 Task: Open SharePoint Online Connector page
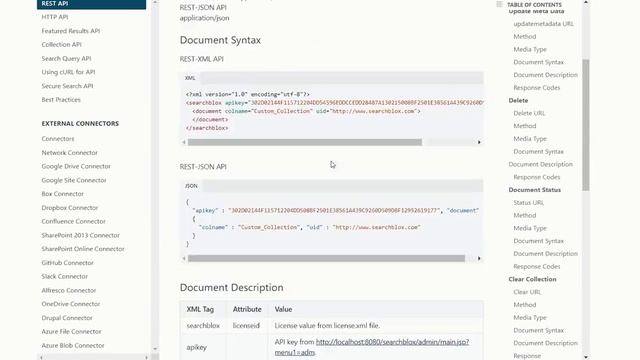pos(83,249)
